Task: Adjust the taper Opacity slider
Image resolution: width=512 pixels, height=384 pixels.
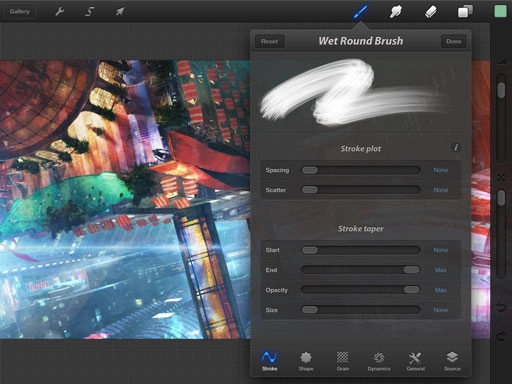Action: pos(361,290)
